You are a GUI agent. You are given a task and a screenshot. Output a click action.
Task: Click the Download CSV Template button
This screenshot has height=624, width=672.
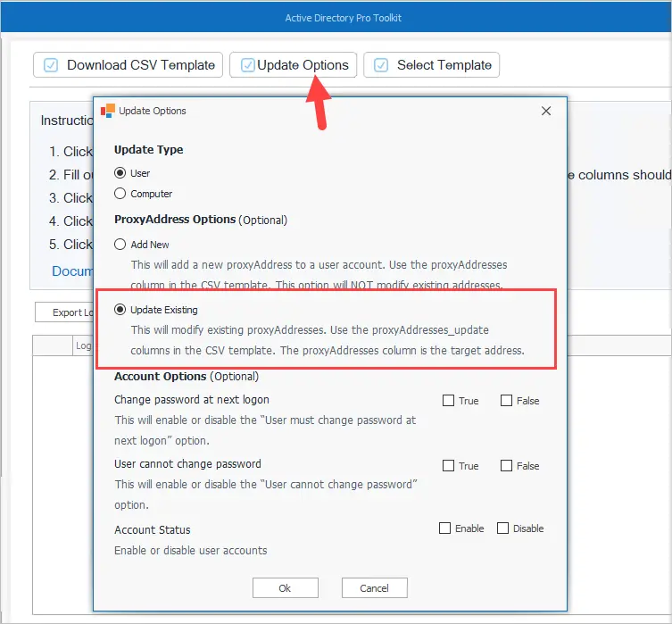[128, 64]
